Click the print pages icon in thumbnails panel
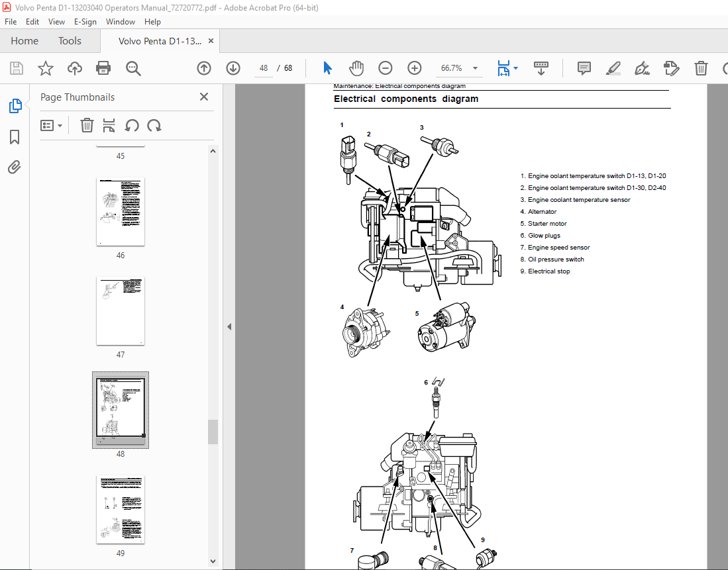The image size is (728, 570). [109, 125]
